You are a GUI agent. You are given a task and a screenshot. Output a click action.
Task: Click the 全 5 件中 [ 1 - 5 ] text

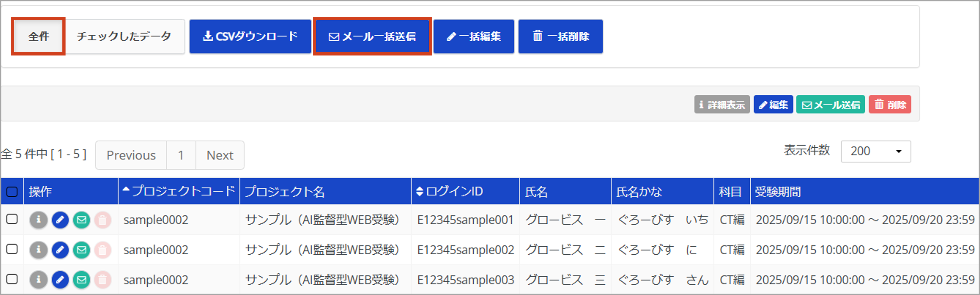(x=44, y=154)
